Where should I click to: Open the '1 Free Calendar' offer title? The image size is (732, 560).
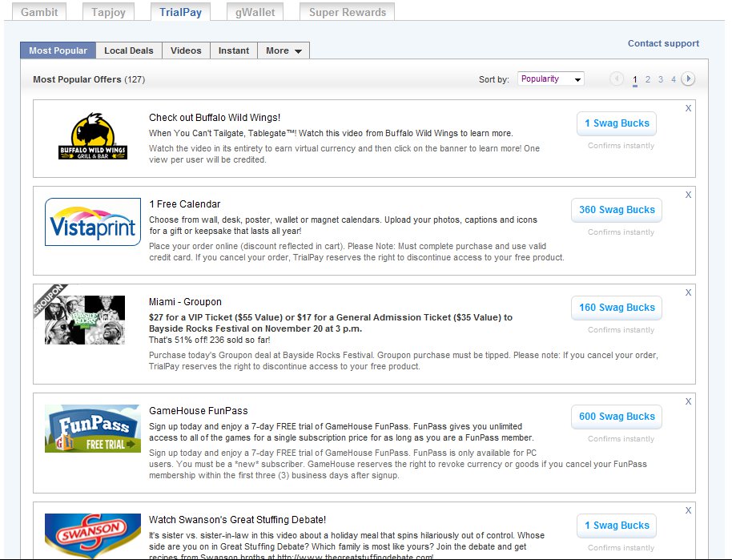(184, 204)
